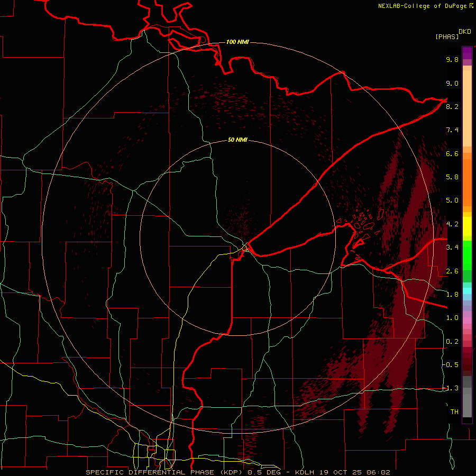Click the [PHAS] legend header
476x476 pixels.
click(447, 36)
